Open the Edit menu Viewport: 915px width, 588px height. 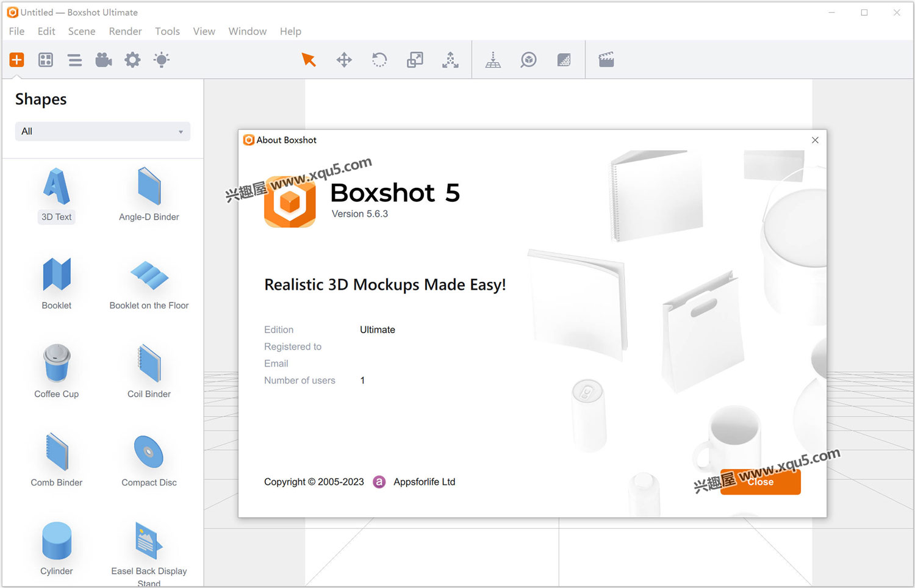pos(46,31)
